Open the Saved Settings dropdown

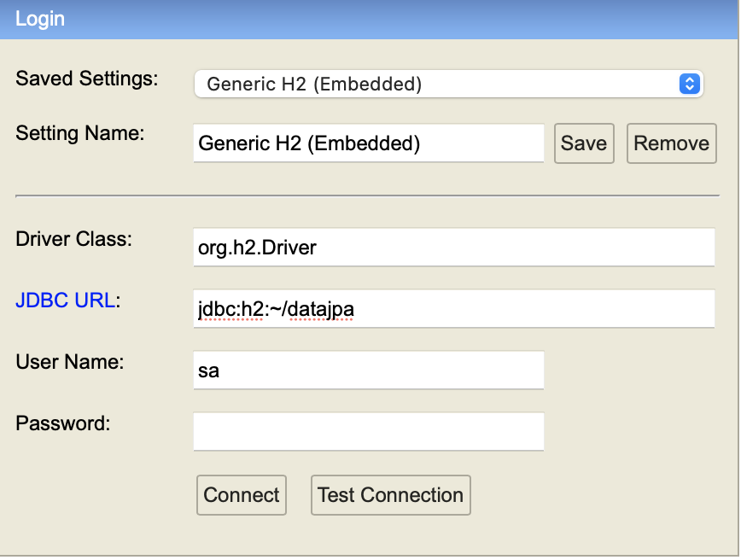[448, 85]
